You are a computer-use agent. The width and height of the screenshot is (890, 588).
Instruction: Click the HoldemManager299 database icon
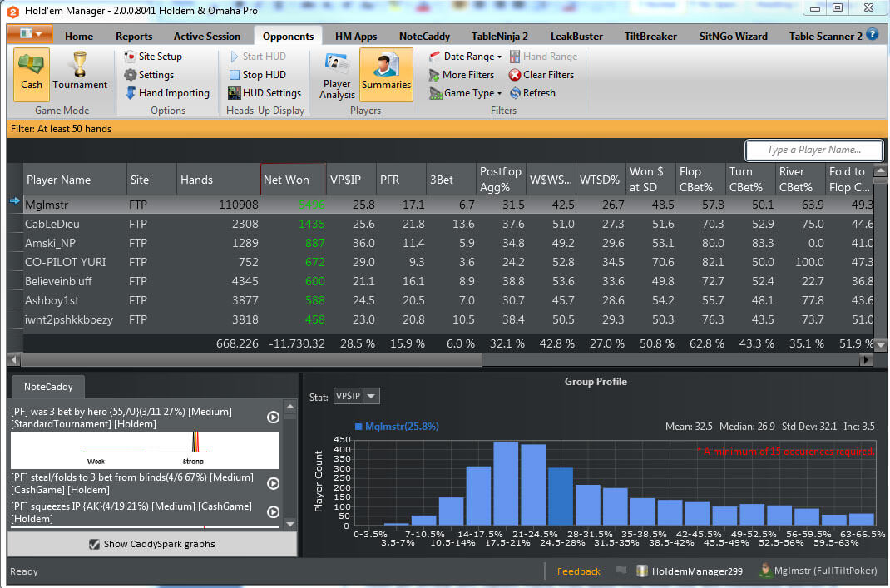click(642, 571)
